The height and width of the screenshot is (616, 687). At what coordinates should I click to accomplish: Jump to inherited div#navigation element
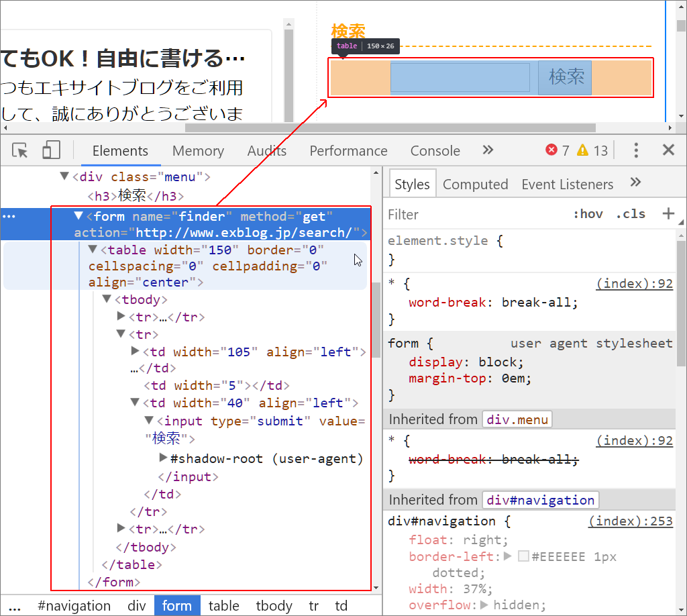(x=540, y=500)
